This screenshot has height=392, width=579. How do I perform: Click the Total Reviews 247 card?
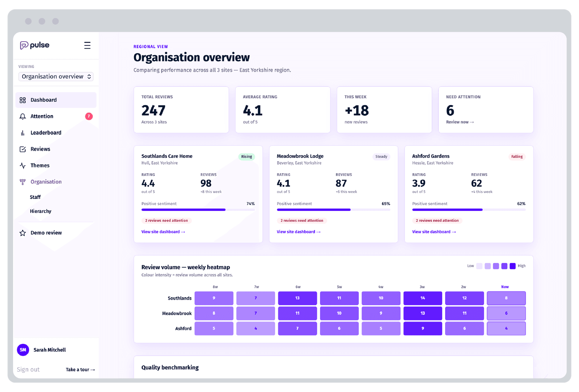pos(181,110)
